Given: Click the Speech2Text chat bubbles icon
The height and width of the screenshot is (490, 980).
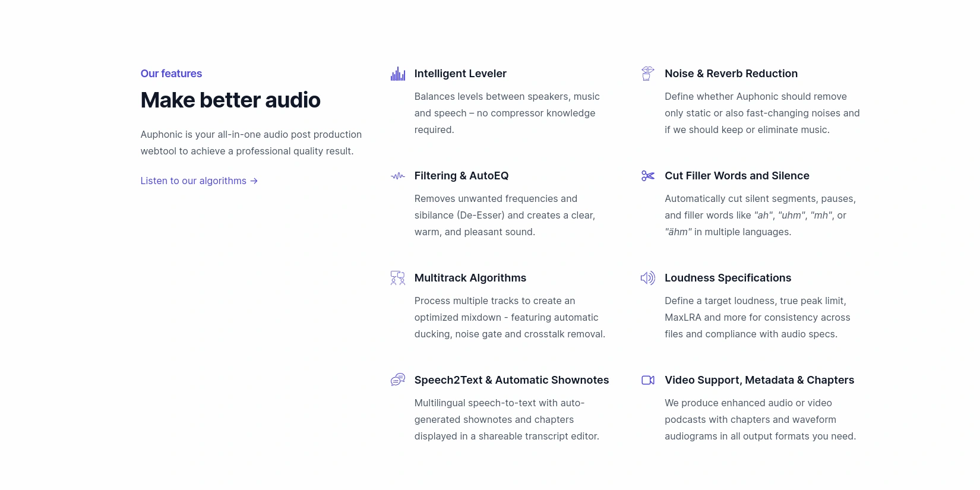Looking at the screenshot, I should click(397, 380).
